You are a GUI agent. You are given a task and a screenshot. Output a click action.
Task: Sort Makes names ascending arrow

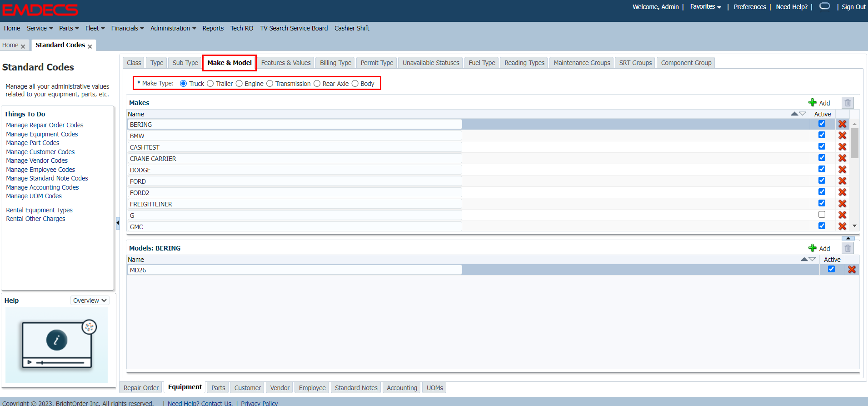[794, 114]
